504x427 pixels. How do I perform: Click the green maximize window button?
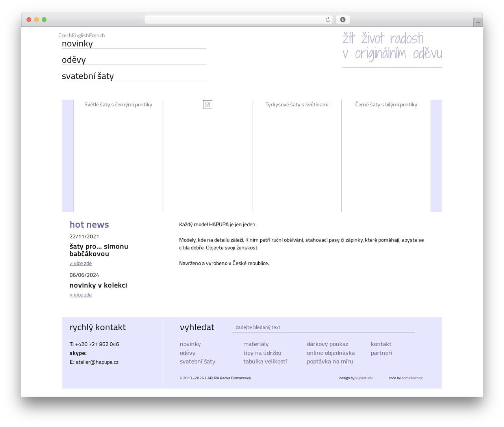pyautogui.click(x=44, y=20)
